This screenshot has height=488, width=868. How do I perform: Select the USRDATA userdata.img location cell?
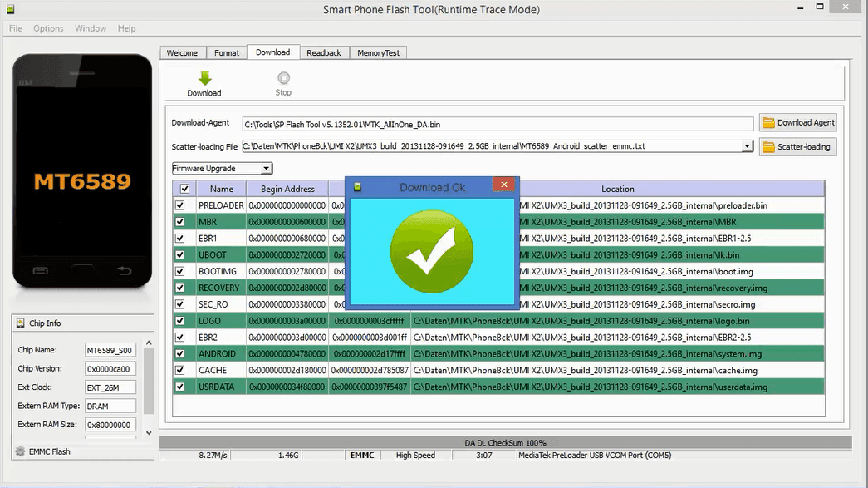click(x=617, y=387)
